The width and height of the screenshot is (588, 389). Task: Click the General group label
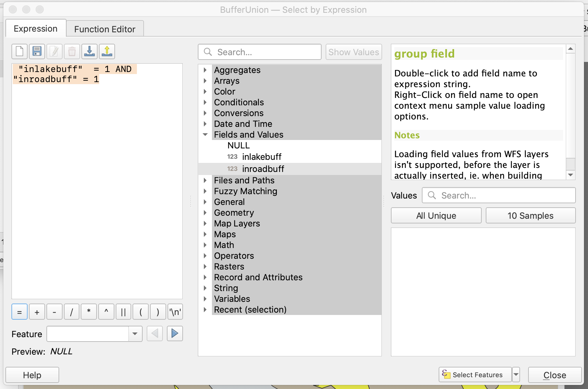point(229,202)
